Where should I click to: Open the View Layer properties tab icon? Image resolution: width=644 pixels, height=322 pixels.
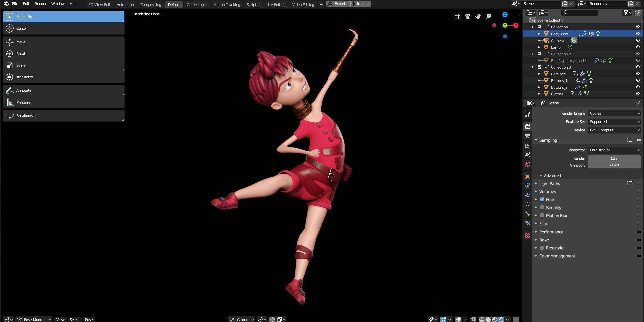(528, 145)
